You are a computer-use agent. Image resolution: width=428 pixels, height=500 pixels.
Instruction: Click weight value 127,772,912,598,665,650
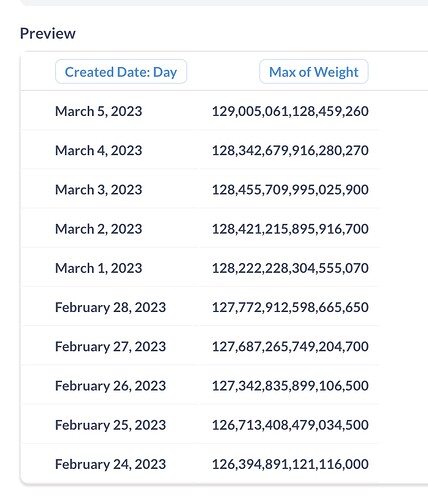[x=290, y=307]
